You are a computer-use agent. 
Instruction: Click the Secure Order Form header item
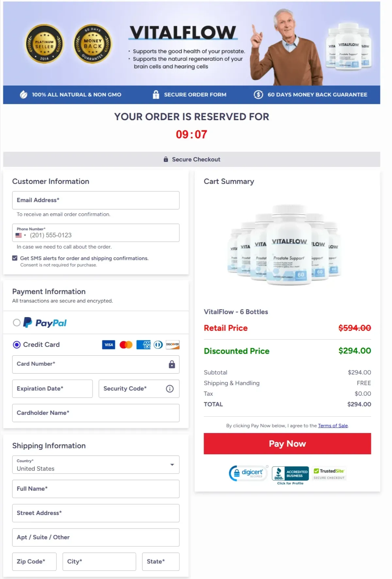point(189,95)
